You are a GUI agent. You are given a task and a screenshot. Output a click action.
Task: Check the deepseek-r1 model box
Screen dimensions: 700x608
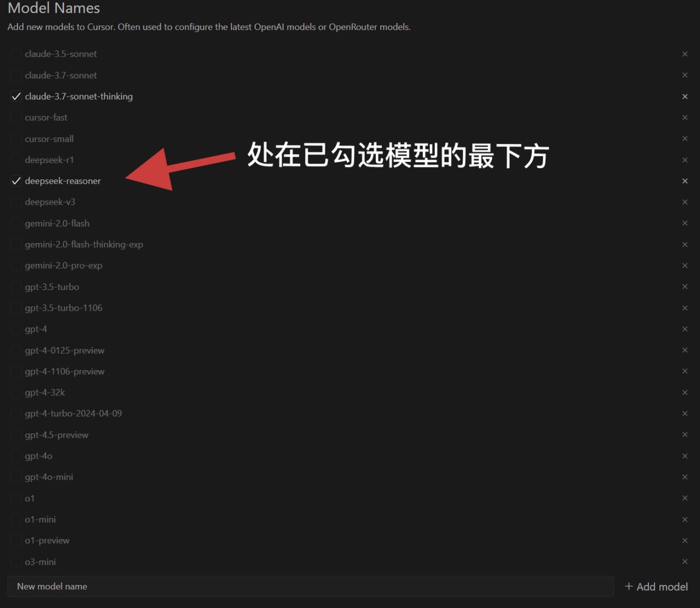[x=16, y=160]
